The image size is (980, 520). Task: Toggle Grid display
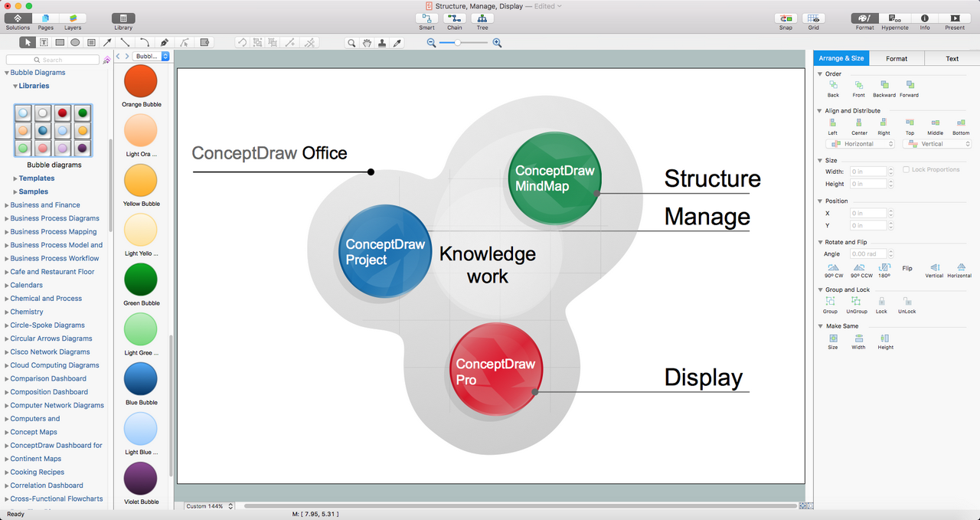point(813,18)
